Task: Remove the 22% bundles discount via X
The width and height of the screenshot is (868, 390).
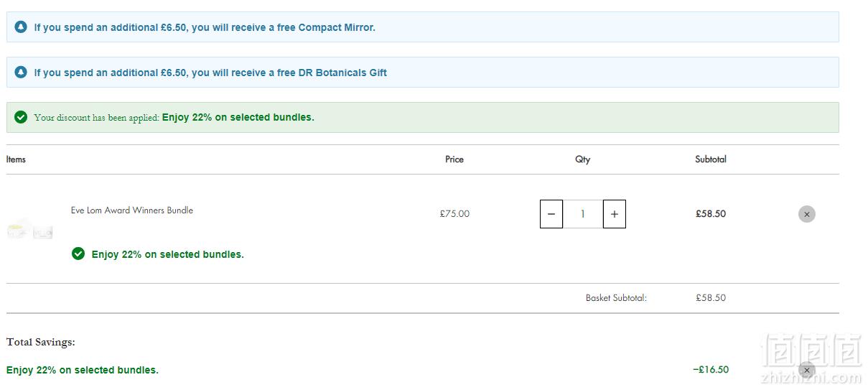Action: [x=806, y=371]
